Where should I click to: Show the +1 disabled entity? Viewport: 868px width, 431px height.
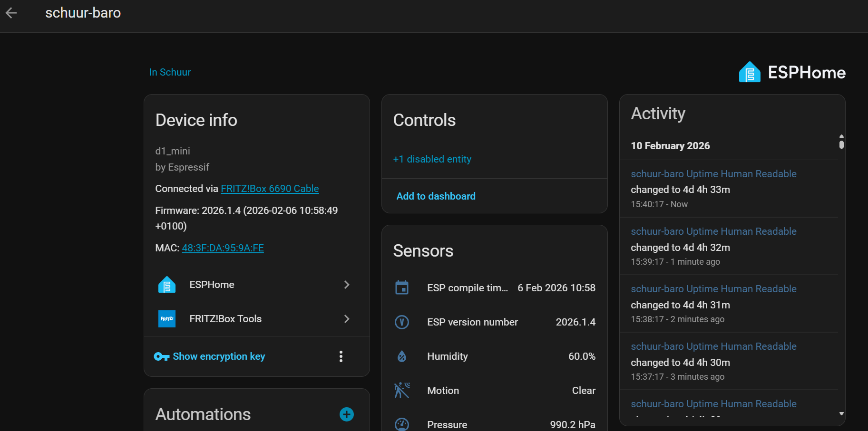coord(432,159)
